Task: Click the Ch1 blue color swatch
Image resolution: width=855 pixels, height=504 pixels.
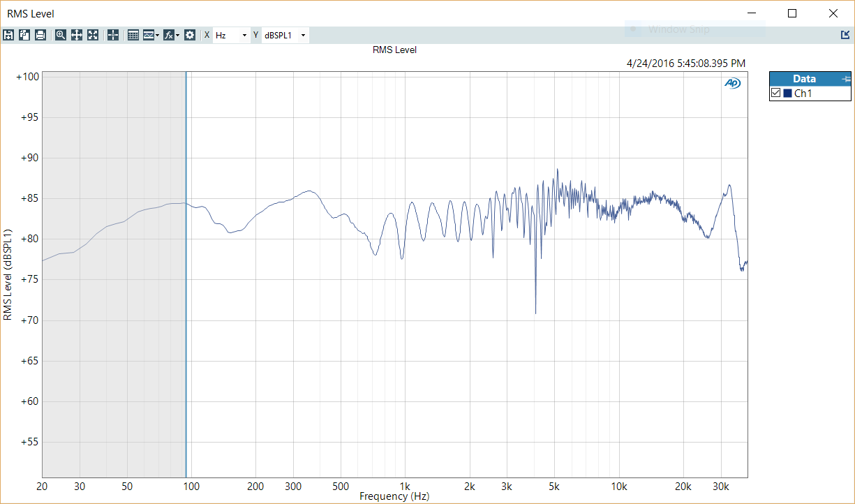Action: 787,94
